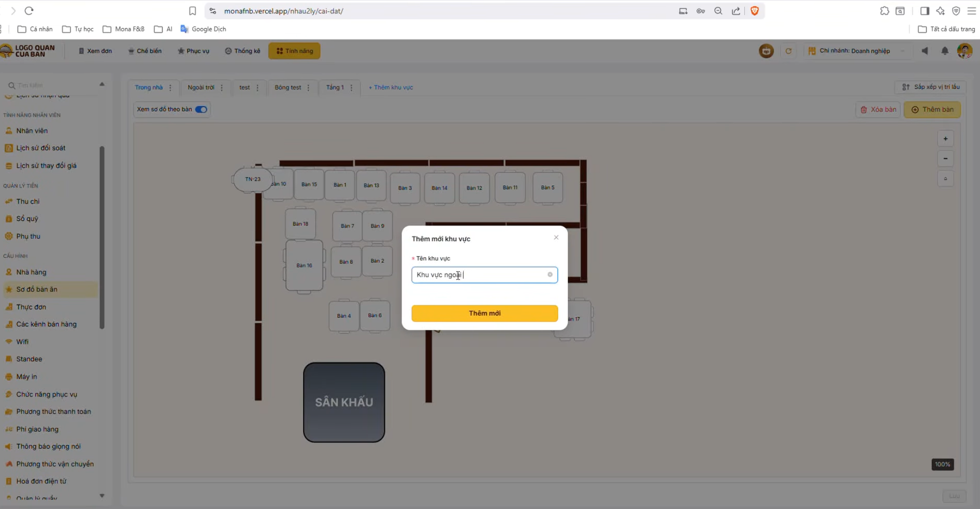This screenshot has height=509, width=980.
Task: Switch to the Tầng 1 area tab
Action: pyautogui.click(x=335, y=88)
